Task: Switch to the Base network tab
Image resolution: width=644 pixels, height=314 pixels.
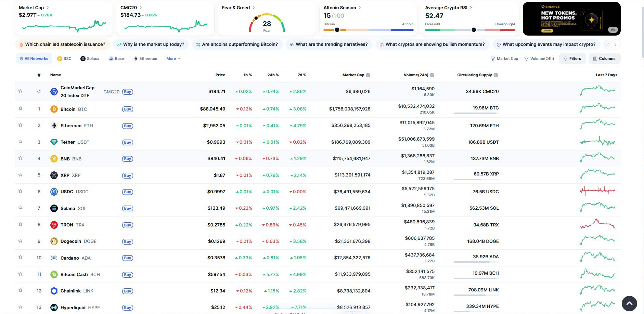Action: [116, 59]
